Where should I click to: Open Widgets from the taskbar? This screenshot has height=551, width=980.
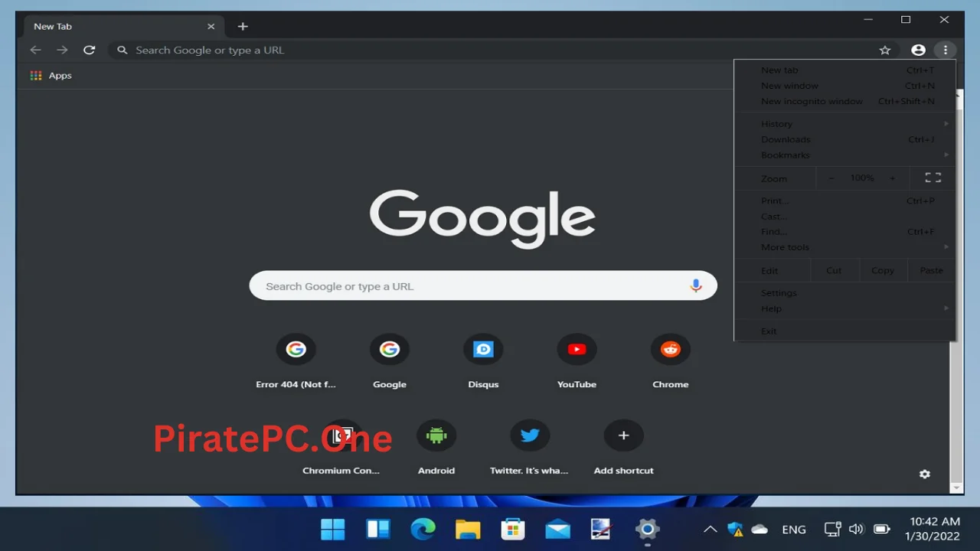(378, 529)
